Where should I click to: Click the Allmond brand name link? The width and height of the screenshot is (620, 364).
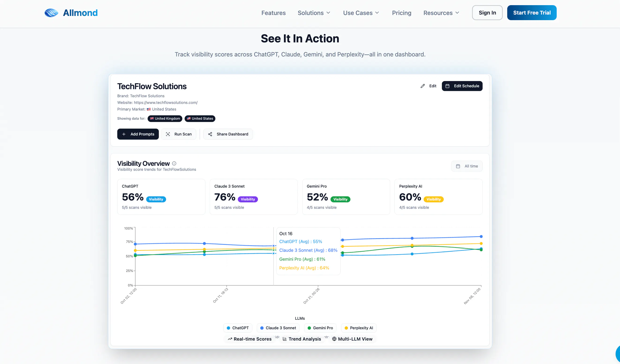pyautogui.click(x=80, y=13)
